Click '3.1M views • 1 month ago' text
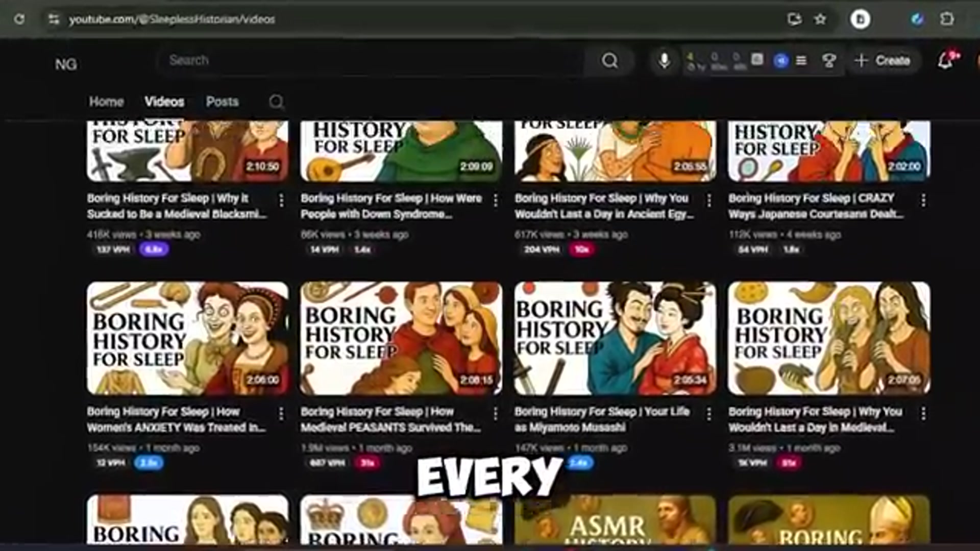 [x=784, y=448]
